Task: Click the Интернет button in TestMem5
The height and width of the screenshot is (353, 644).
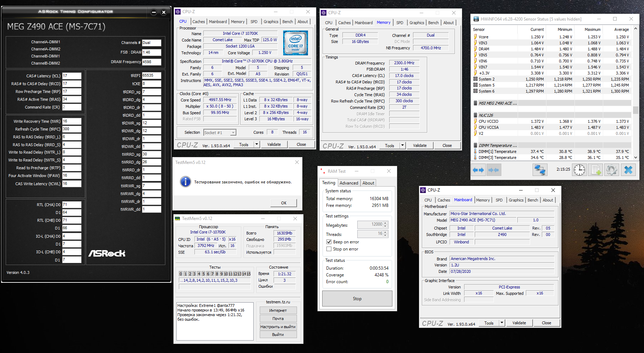Action: (x=278, y=310)
